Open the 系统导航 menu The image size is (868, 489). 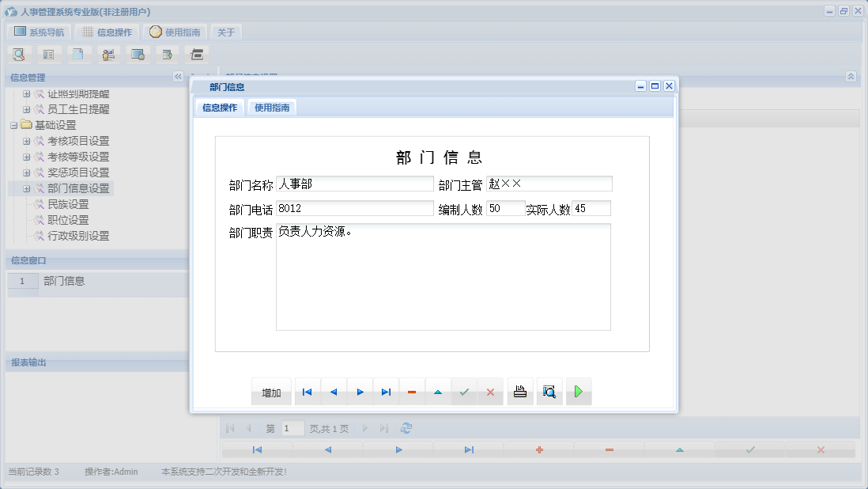pyautogui.click(x=37, y=32)
